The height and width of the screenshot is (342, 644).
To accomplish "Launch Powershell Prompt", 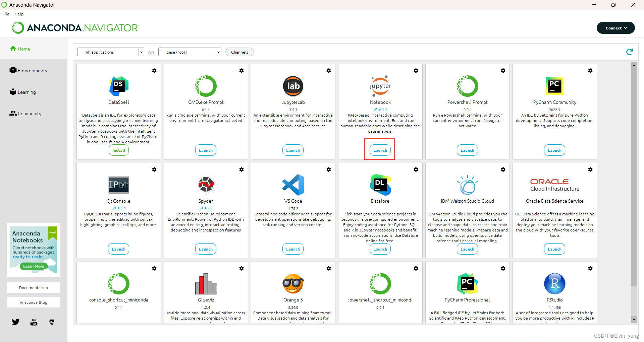I will pyautogui.click(x=468, y=150).
